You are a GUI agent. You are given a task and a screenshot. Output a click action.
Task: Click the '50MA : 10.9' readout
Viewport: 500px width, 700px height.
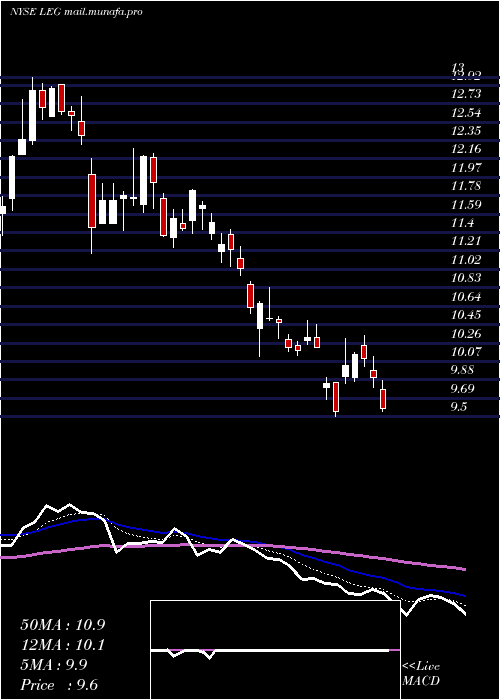click(x=63, y=625)
